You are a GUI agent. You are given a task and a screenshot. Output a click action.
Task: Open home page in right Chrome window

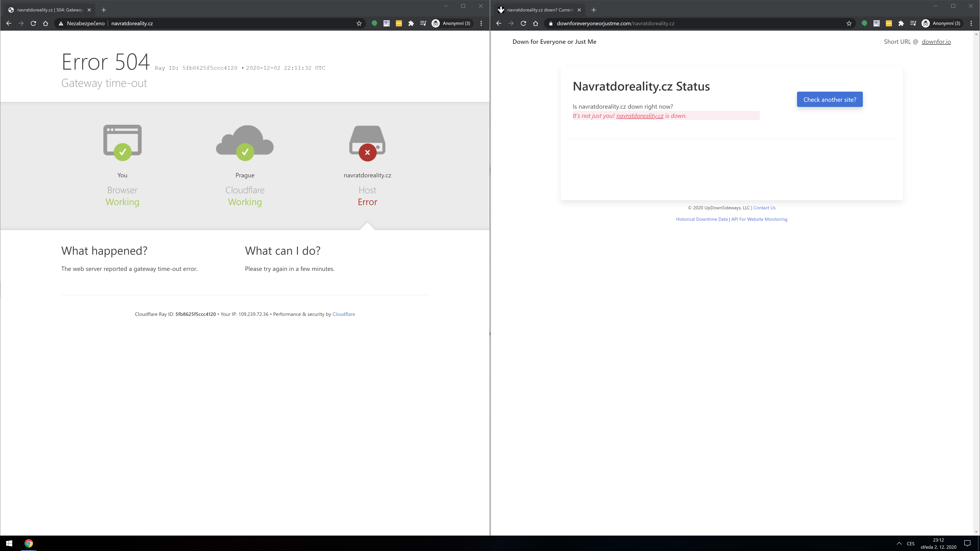[536, 23]
